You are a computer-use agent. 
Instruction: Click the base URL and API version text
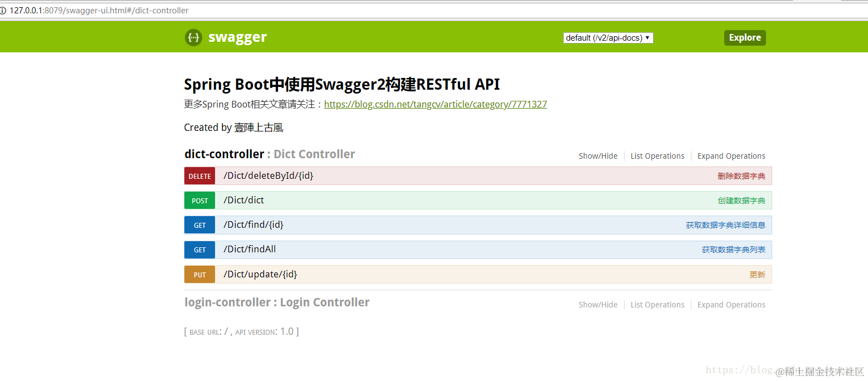242,331
